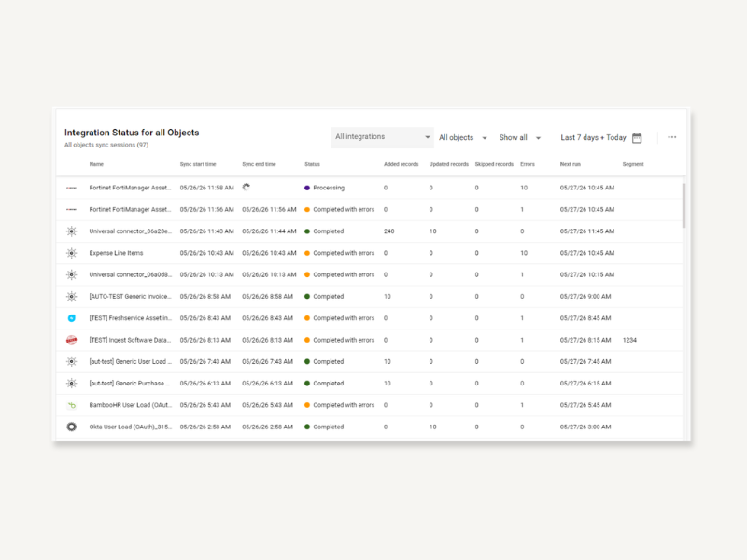Click the BambooHR User Load row icon
Viewport: 747px width, 560px height.
72,405
